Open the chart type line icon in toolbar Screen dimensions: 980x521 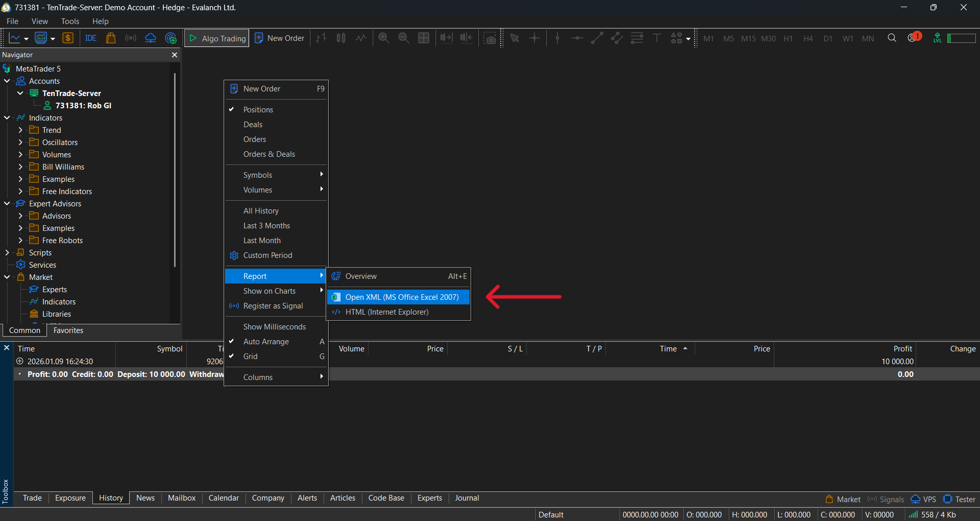15,38
